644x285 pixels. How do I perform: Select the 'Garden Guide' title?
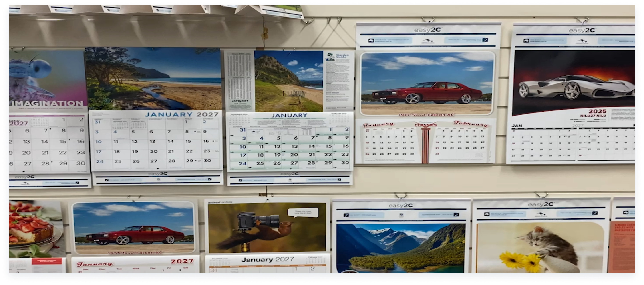pos(342,56)
